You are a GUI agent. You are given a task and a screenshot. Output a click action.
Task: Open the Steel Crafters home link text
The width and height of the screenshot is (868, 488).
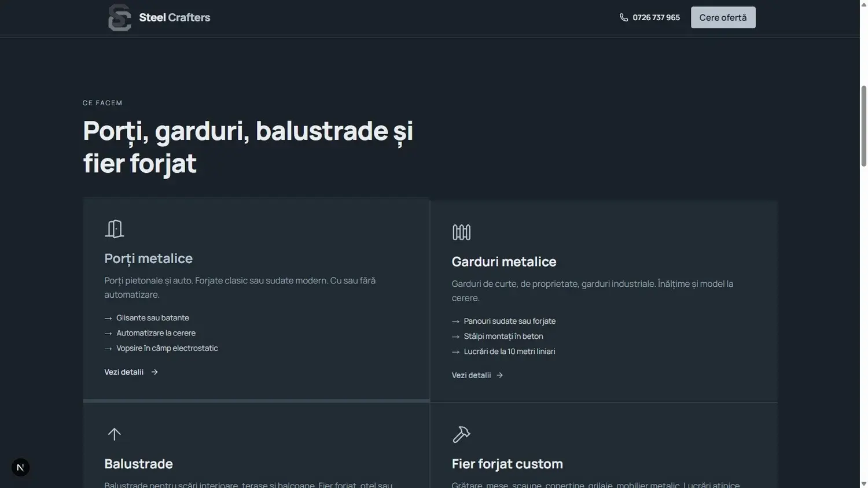(174, 17)
